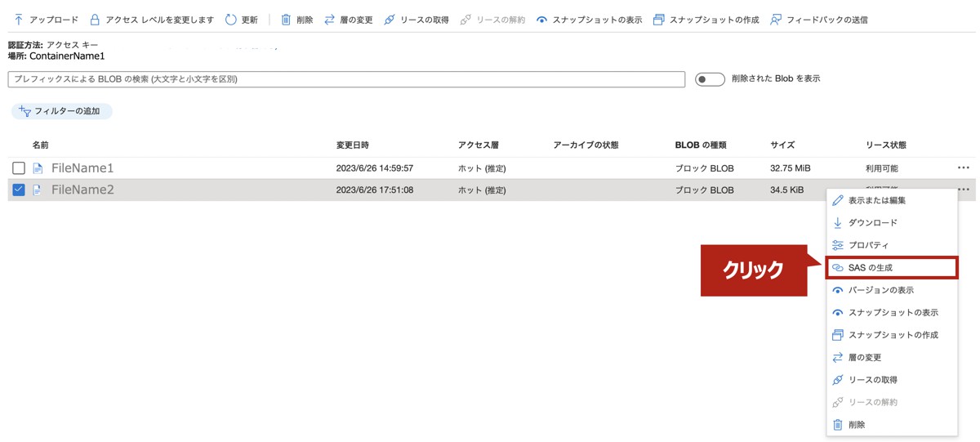This screenshot has height=442, width=980.
Task: Click the change tier arrows icon in toolbar
Action: pos(329,20)
